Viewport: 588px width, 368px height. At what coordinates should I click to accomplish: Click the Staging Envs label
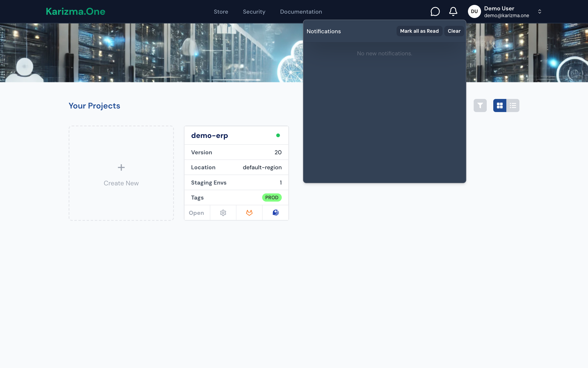[x=209, y=183]
